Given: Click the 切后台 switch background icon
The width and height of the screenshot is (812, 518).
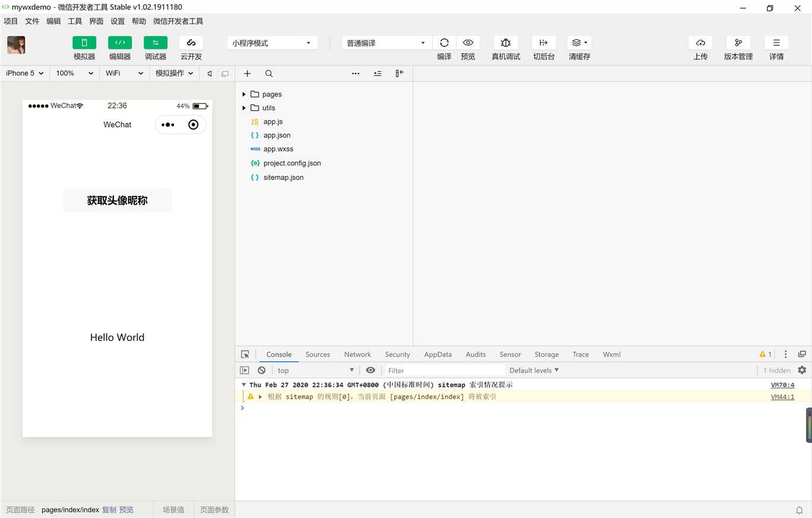Looking at the screenshot, I should [x=544, y=43].
